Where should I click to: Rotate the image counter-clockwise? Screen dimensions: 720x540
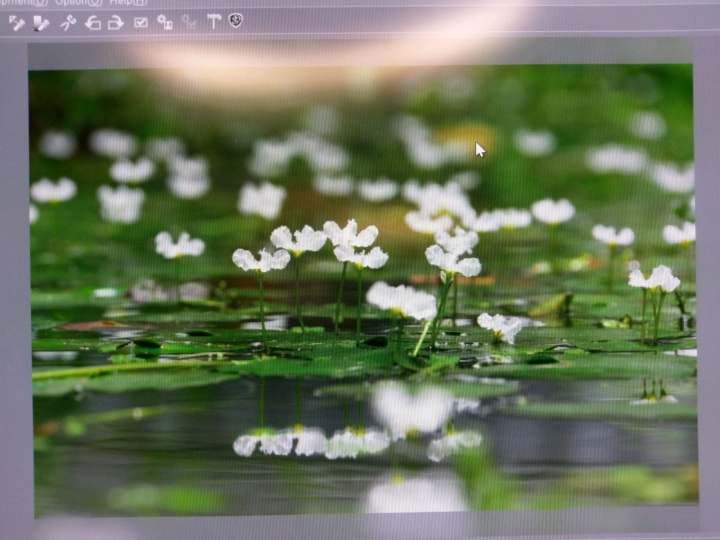[x=93, y=22]
